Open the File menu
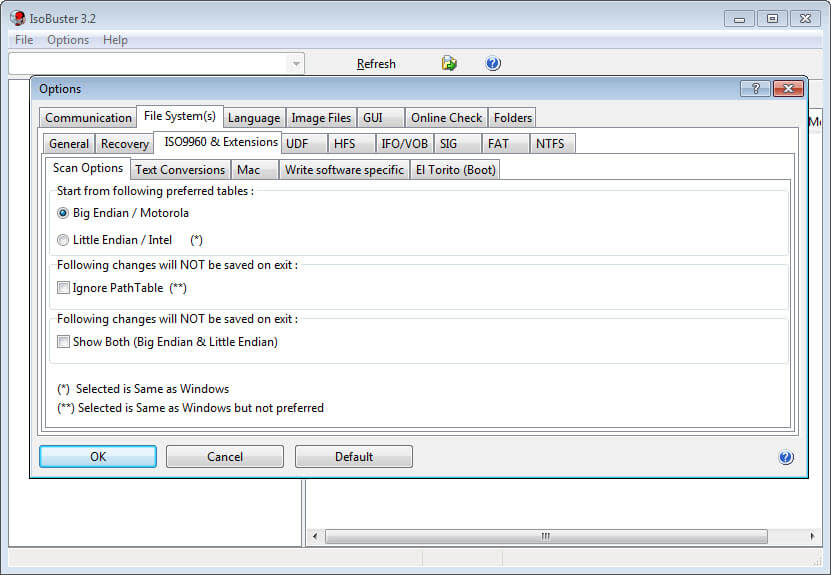 pyautogui.click(x=24, y=40)
